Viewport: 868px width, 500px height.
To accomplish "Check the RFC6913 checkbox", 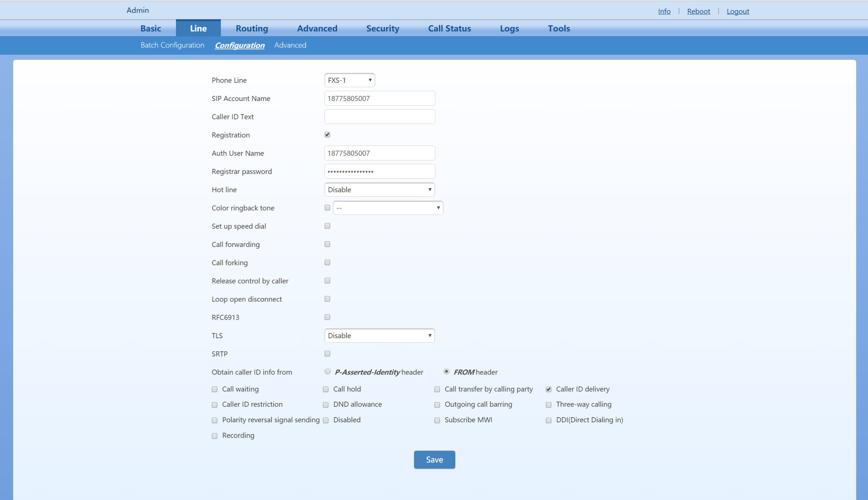I will coord(327,317).
